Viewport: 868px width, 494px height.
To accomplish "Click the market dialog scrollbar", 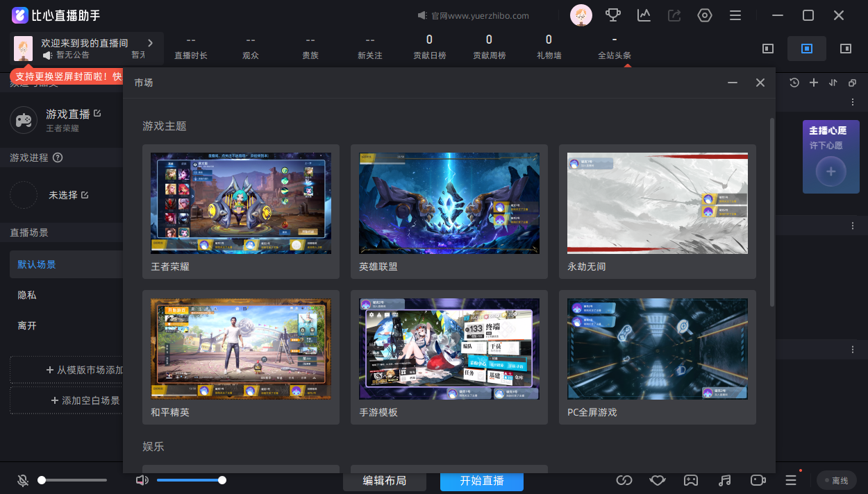I will tap(772, 212).
